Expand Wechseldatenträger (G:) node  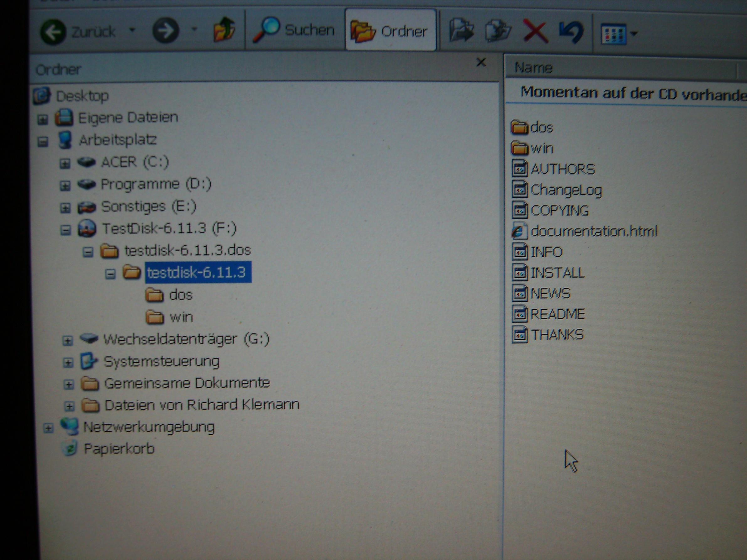tap(67, 341)
